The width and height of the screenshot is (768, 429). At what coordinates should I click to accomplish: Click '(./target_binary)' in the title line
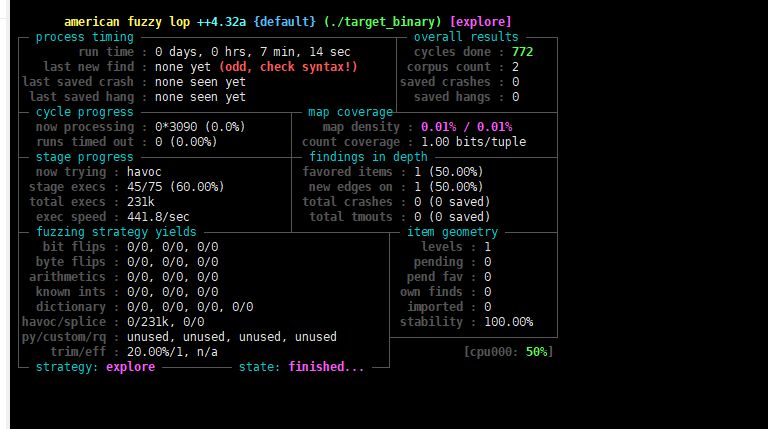point(383,22)
